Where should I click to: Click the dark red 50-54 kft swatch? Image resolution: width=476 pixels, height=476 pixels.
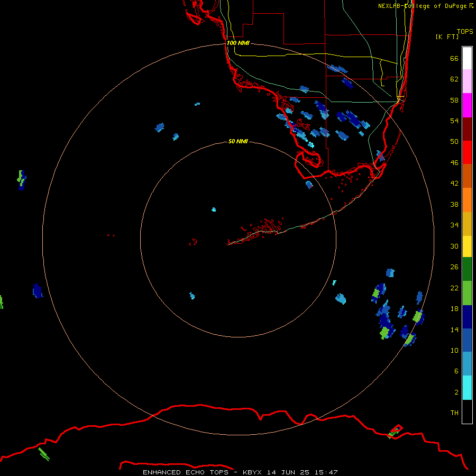tap(467, 129)
